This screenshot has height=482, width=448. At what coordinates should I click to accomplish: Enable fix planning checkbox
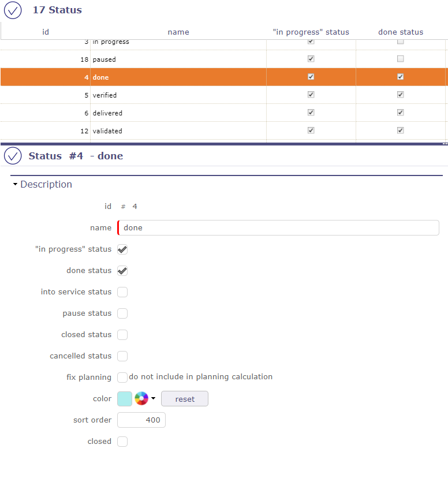coord(122,378)
